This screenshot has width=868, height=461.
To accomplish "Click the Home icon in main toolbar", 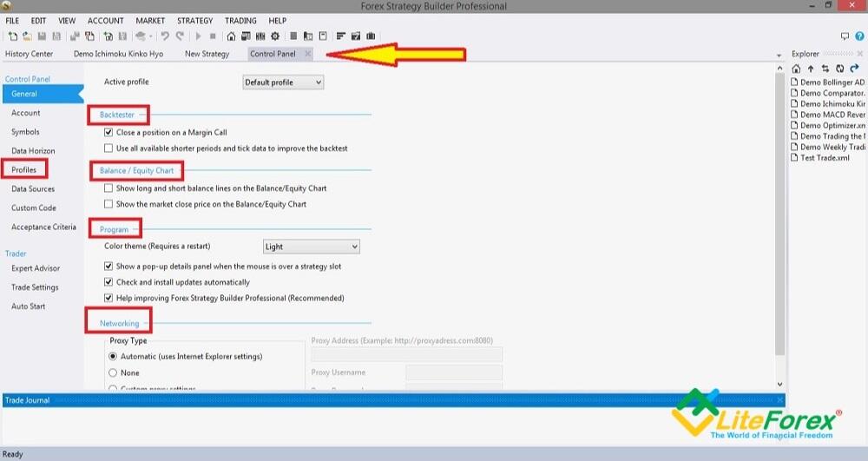I will pyautogui.click(x=231, y=36).
